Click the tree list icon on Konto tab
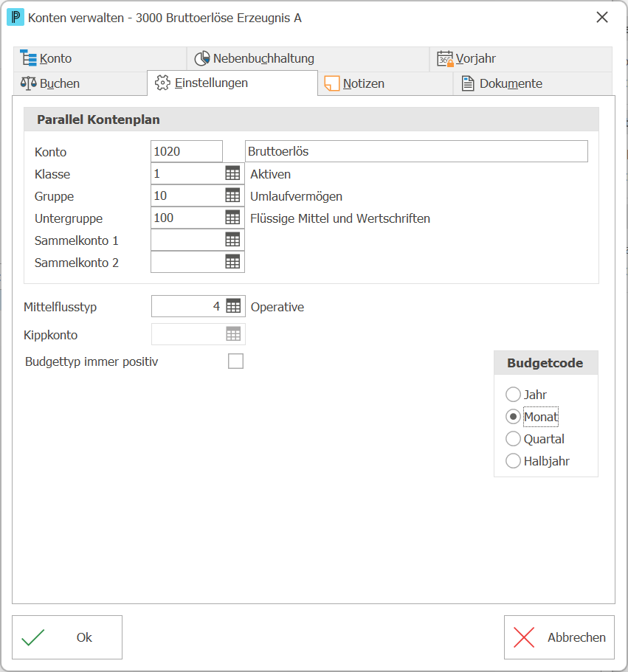 coord(28,58)
